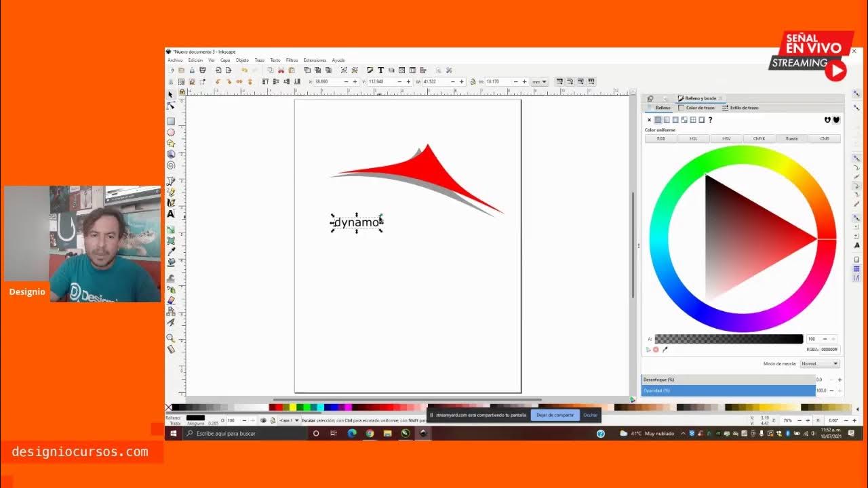This screenshot has width=868, height=488.
Task: Select the Selector arrow tool
Action: pyautogui.click(x=171, y=94)
